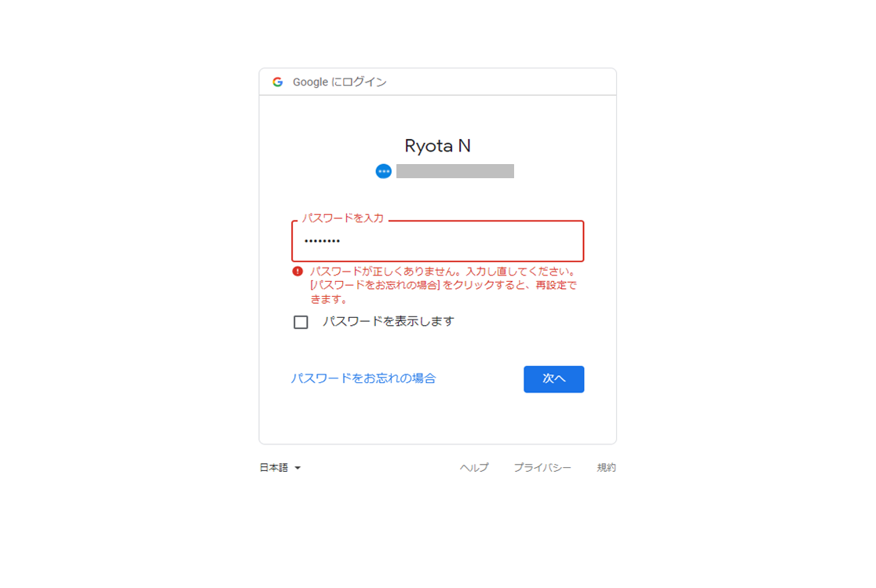Click the red error exclamation icon

(297, 272)
